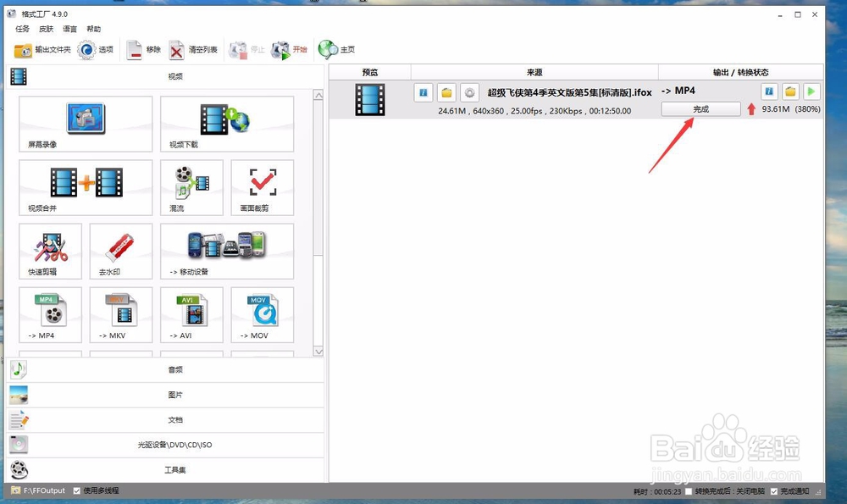This screenshot has height=504, width=847.
Task: Open the 任务 menu
Action: click(x=22, y=29)
